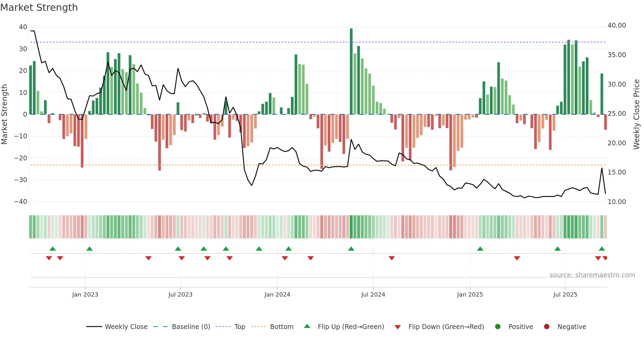Toggle the Bottom legend entry
The width and height of the screenshot is (644, 362).
[x=272, y=327]
